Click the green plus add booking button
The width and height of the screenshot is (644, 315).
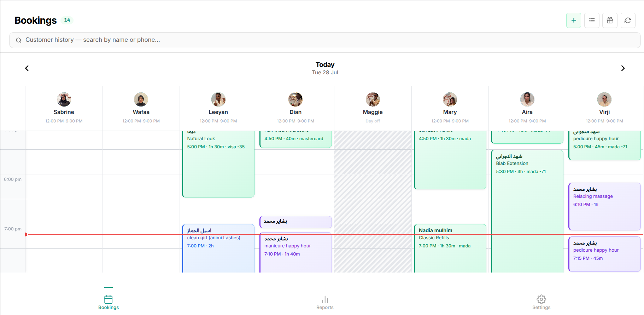point(574,21)
